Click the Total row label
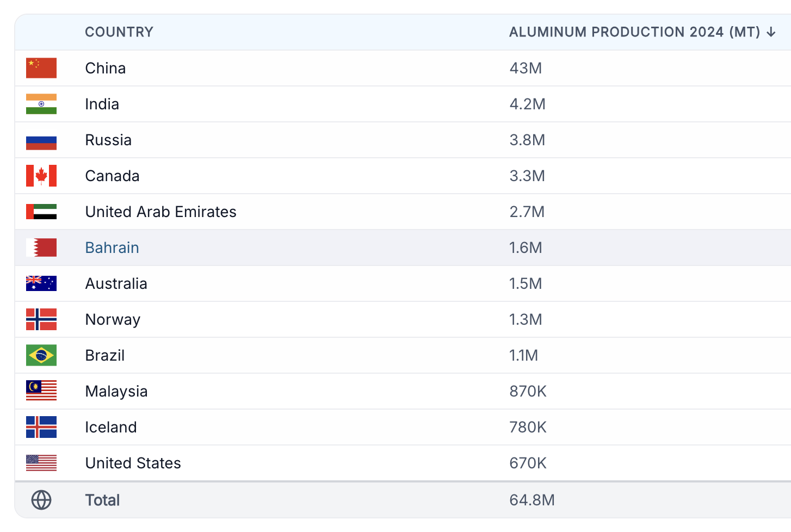The height and width of the screenshot is (532, 791). (x=102, y=500)
